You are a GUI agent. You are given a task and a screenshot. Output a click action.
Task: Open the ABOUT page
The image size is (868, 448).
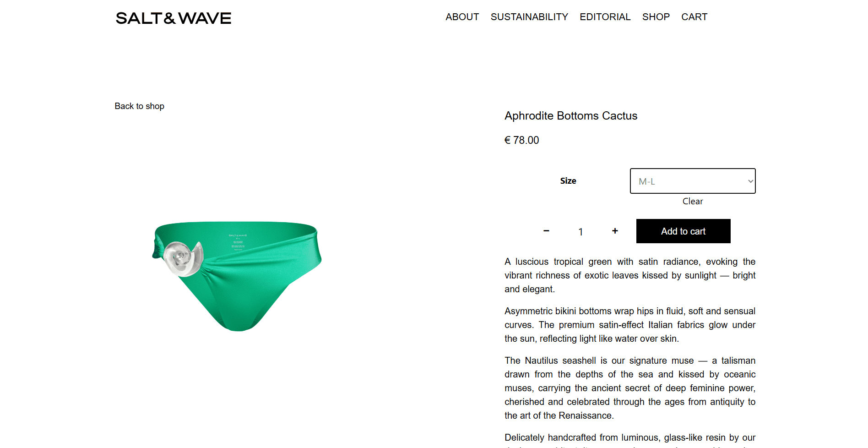[462, 17]
